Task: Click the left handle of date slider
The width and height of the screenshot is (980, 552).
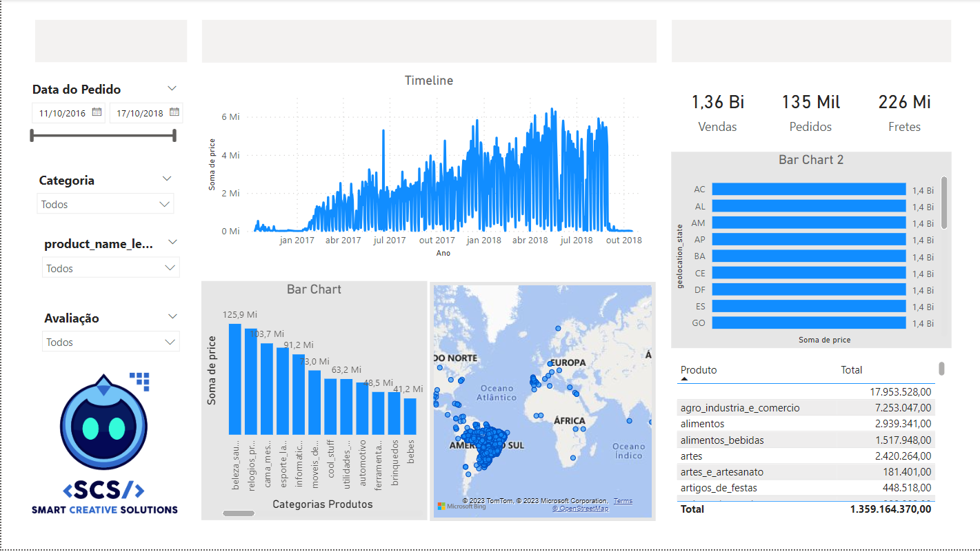Action: coord(32,135)
